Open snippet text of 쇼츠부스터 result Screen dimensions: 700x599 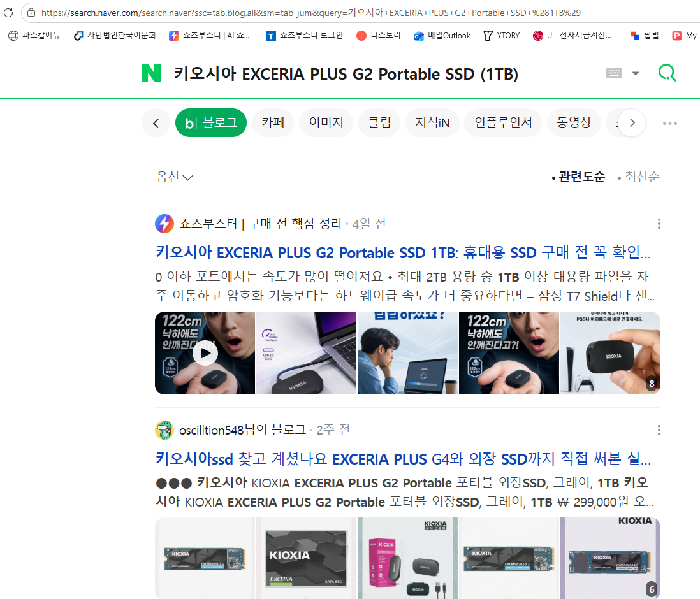pos(405,286)
